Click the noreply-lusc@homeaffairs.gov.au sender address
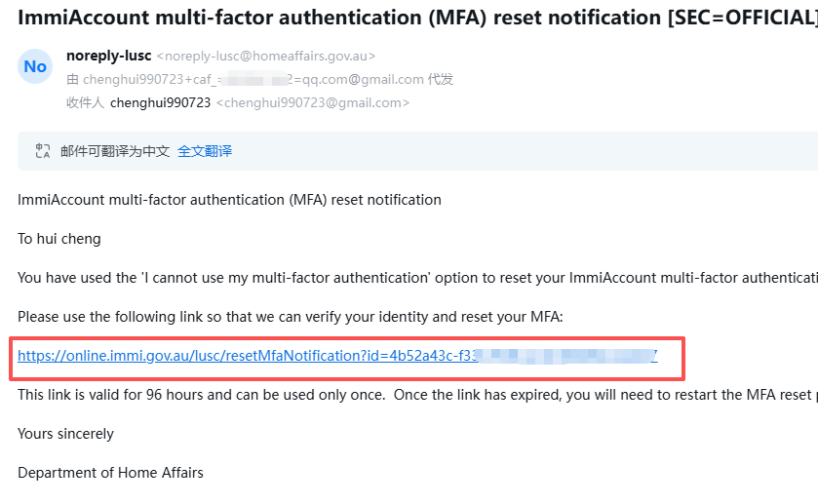Image resolution: width=818 pixels, height=504 pixels. point(266,56)
